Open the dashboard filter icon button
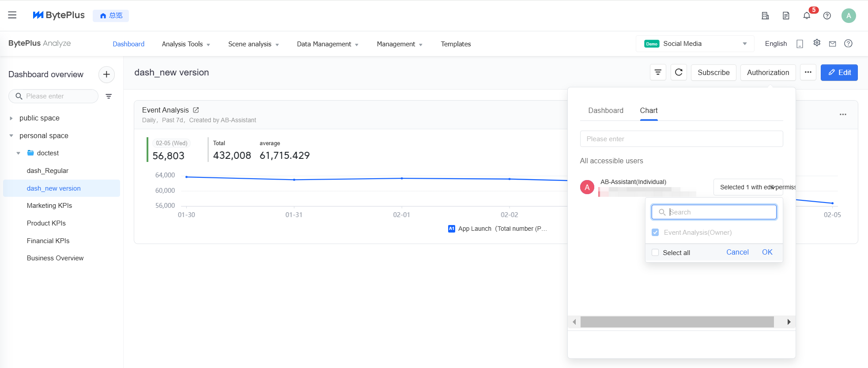Image resolution: width=868 pixels, height=368 pixels. [658, 72]
